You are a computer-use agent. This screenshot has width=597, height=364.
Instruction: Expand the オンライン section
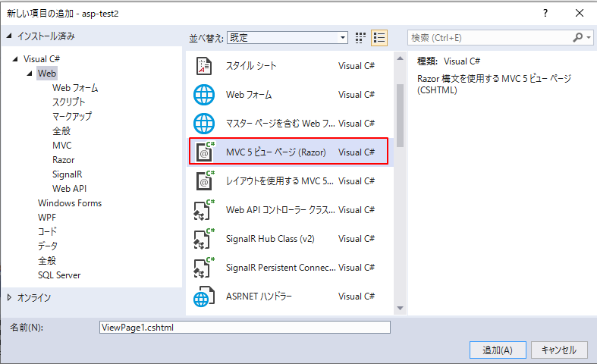coord(10,297)
